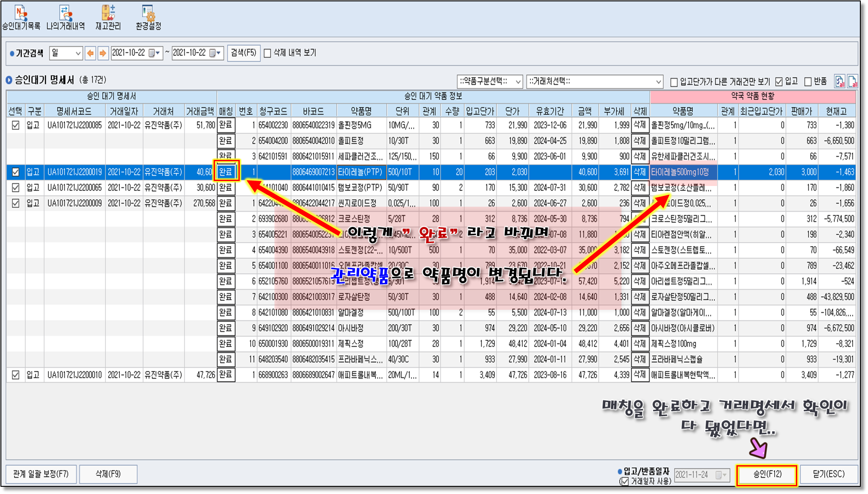Click the 약품명 column header in 승인 대기 약품 정보
This screenshot has height=494, width=868.
(361, 111)
